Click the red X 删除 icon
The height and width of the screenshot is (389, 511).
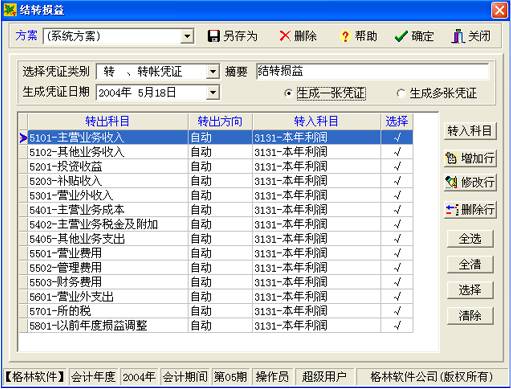click(285, 36)
